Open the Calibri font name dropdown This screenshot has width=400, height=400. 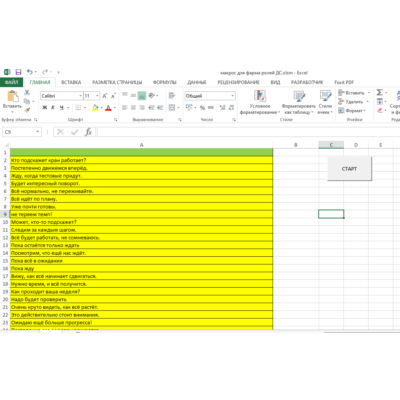(80, 96)
